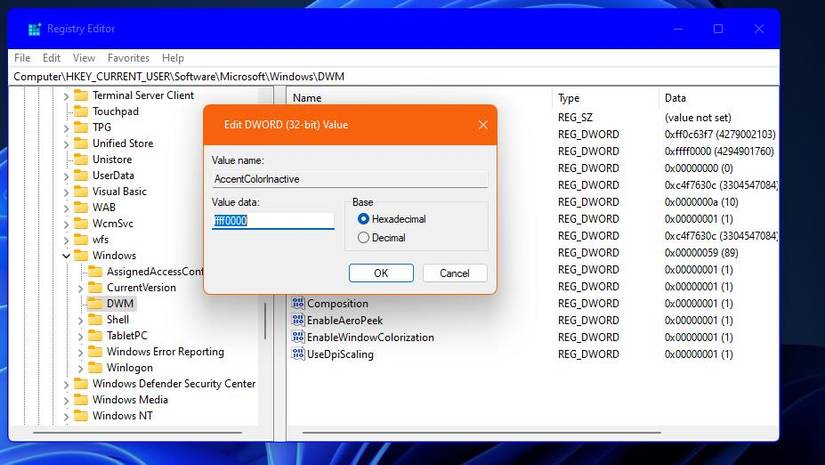Select the Hexadecimal base radio button

coord(363,219)
